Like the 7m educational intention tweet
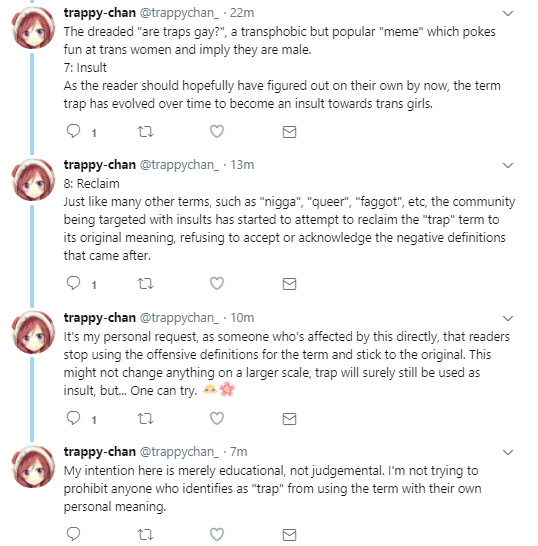 tap(217, 534)
